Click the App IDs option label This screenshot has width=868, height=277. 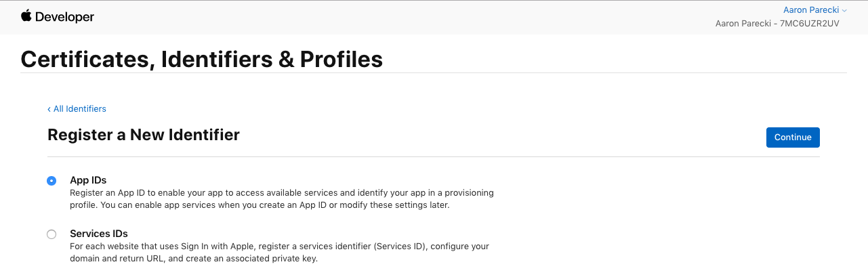[x=88, y=180]
